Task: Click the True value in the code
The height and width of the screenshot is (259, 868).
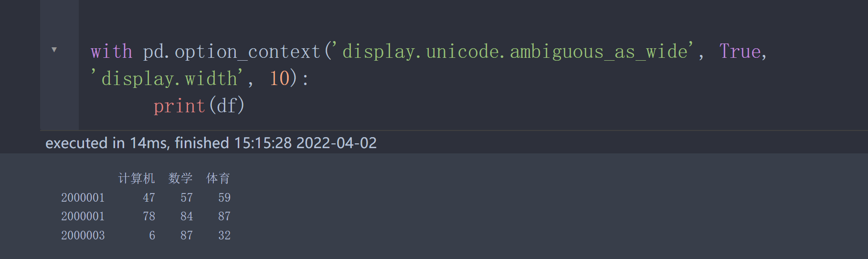Action: coord(740,51)
